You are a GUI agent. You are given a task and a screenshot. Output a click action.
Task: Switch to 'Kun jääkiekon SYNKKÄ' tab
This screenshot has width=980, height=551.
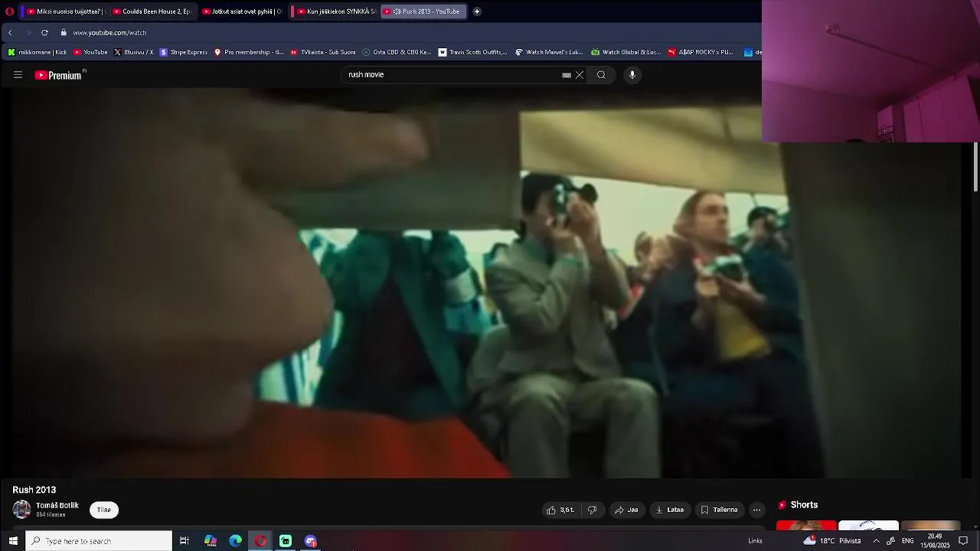pos(337,11)
